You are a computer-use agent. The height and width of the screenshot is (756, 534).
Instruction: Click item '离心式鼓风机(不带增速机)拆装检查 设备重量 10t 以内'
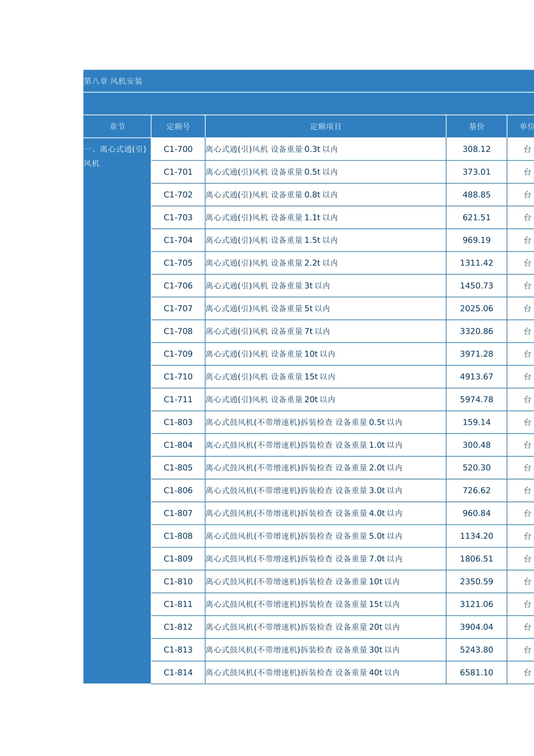pos(303,582)
